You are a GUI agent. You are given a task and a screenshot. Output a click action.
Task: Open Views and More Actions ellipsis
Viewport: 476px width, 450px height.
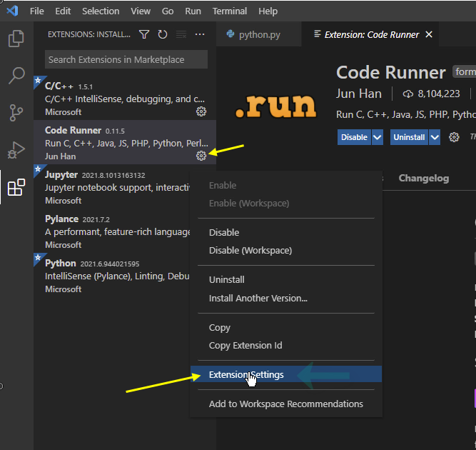pyautogui.click(x=200, y=34)
